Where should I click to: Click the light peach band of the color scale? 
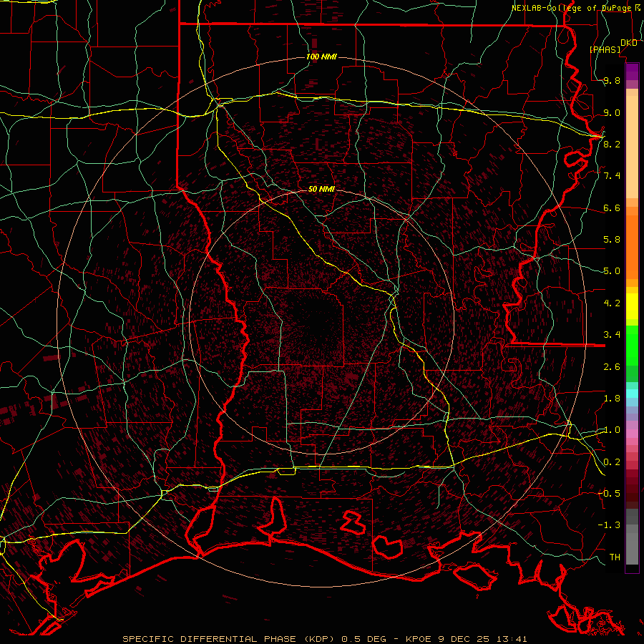click(632, 147)
